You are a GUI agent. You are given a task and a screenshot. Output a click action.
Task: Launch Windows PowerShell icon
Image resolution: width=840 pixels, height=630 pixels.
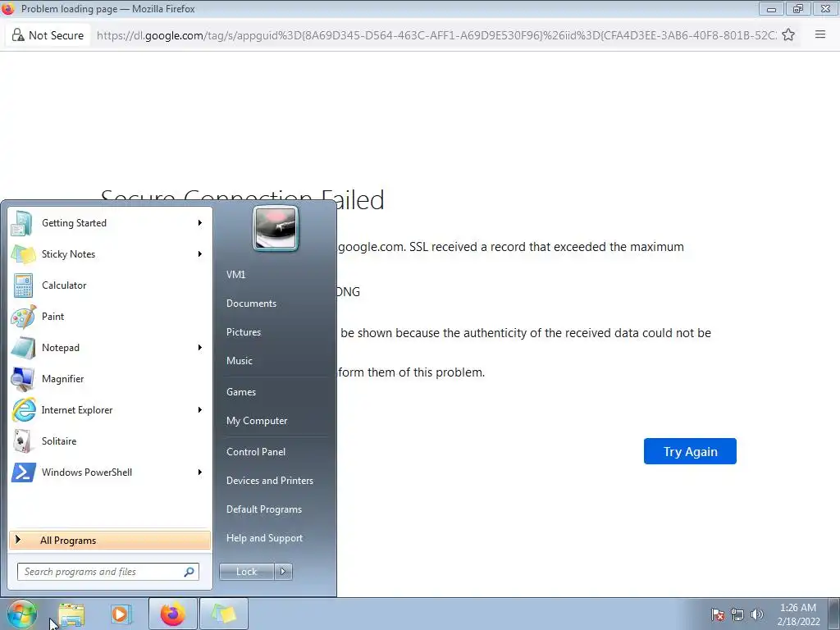tap(24, 472)
